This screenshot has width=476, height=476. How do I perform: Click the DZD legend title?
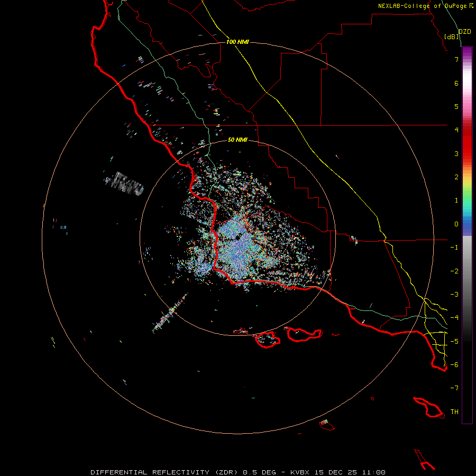(x=465, y=32)
